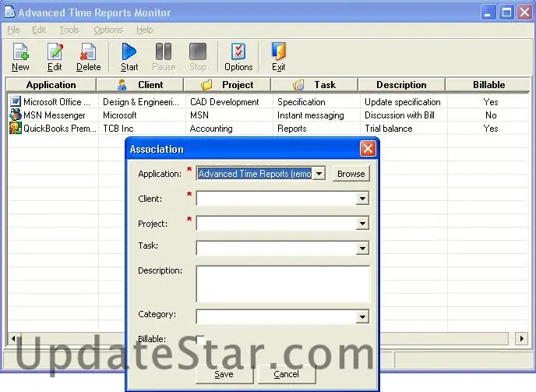
Task: Sort by the Billable column header
Action: 488,85
